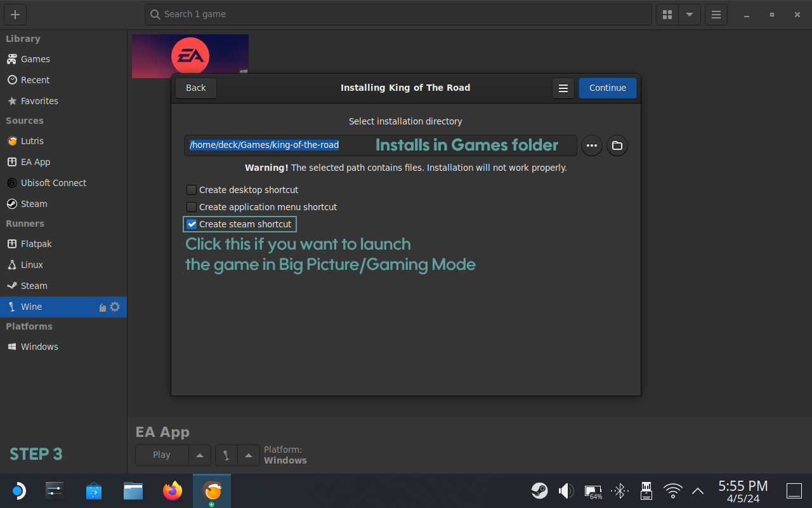The image size is (812, 508).
Task: Switch to grid view icon
Action: (x=667, y=15)
